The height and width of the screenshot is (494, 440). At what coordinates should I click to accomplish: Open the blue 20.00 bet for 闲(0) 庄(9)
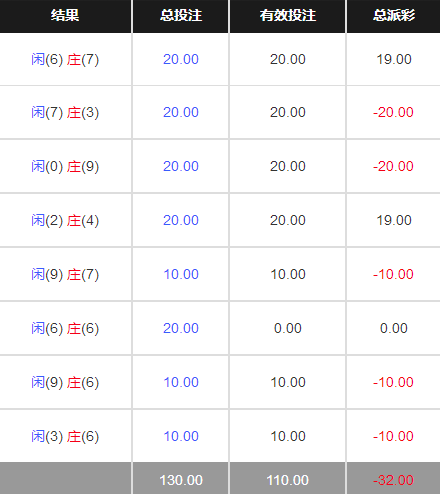click(181, 166)
